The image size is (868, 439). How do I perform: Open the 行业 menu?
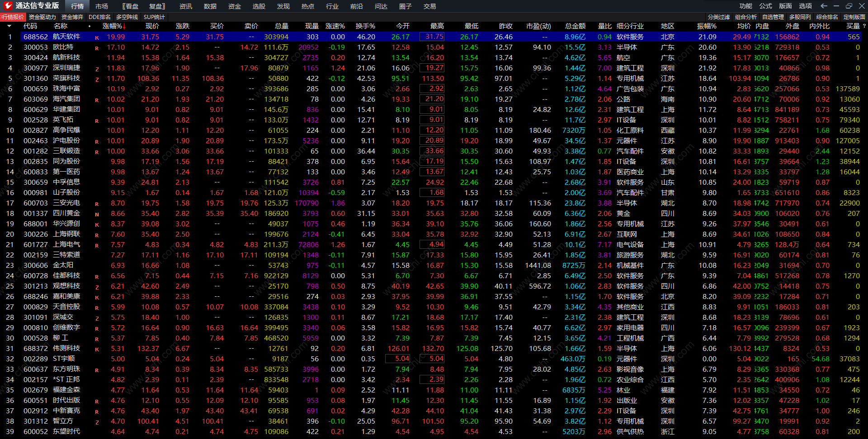(332, 6)
